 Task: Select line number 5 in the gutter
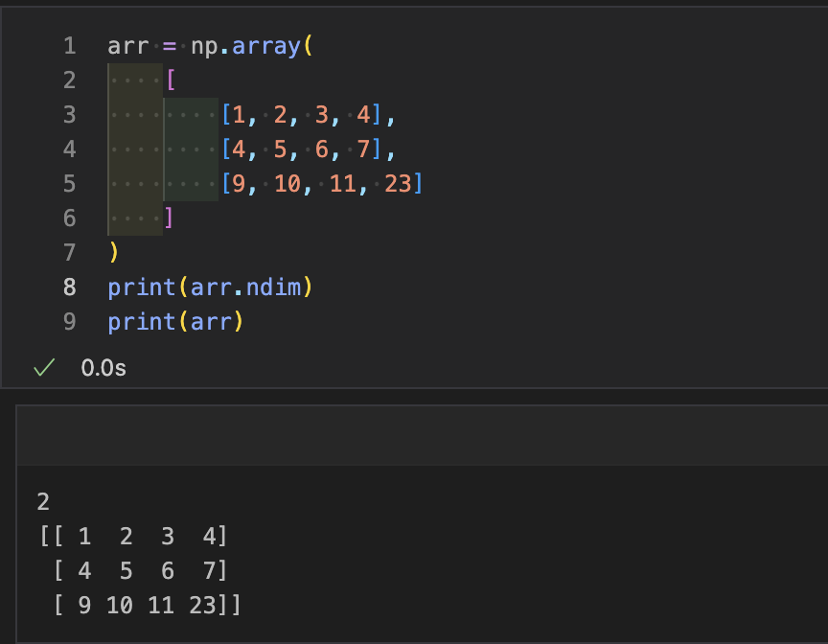click(x=69, y=183)
